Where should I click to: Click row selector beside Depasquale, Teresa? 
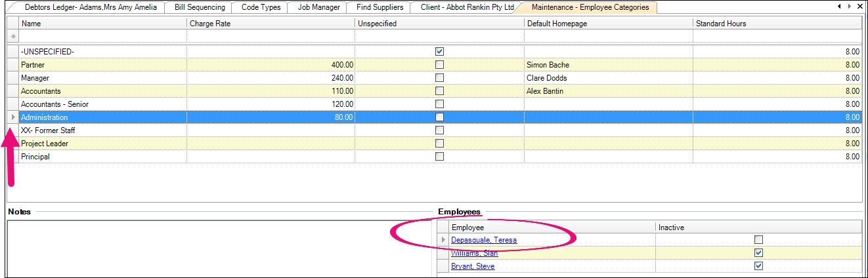tap(443, 240)
